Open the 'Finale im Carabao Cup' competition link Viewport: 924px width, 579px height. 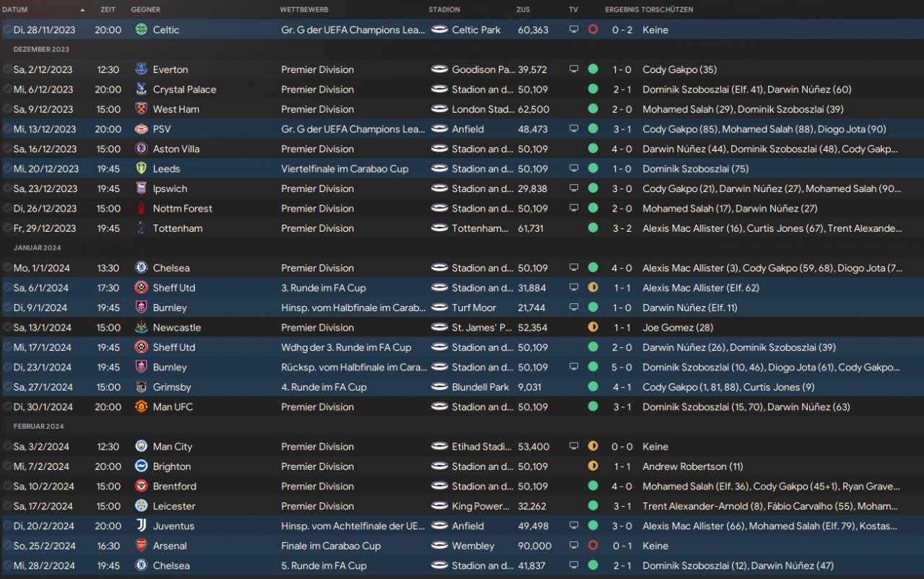331,546
